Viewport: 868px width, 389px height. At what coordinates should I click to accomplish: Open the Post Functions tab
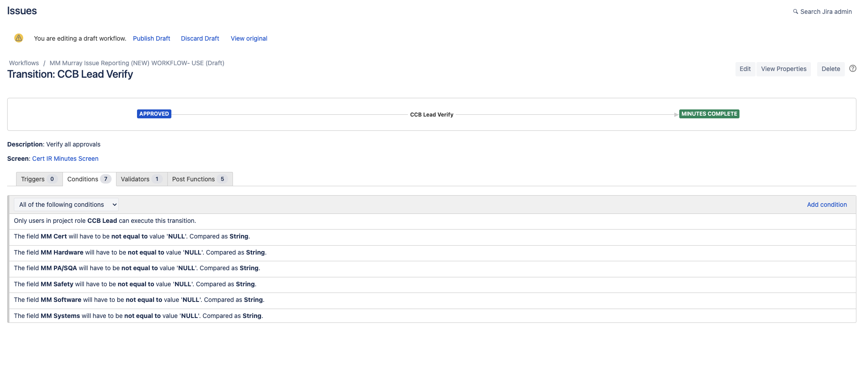click(200, 179)
